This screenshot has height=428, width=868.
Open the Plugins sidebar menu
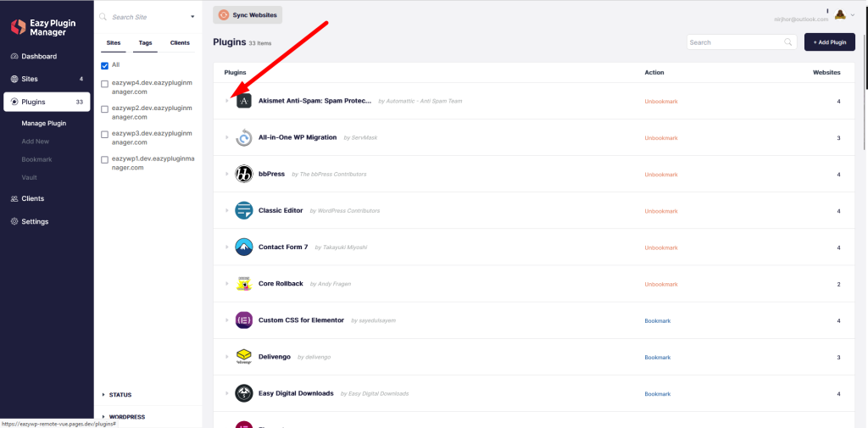point(47,102)
